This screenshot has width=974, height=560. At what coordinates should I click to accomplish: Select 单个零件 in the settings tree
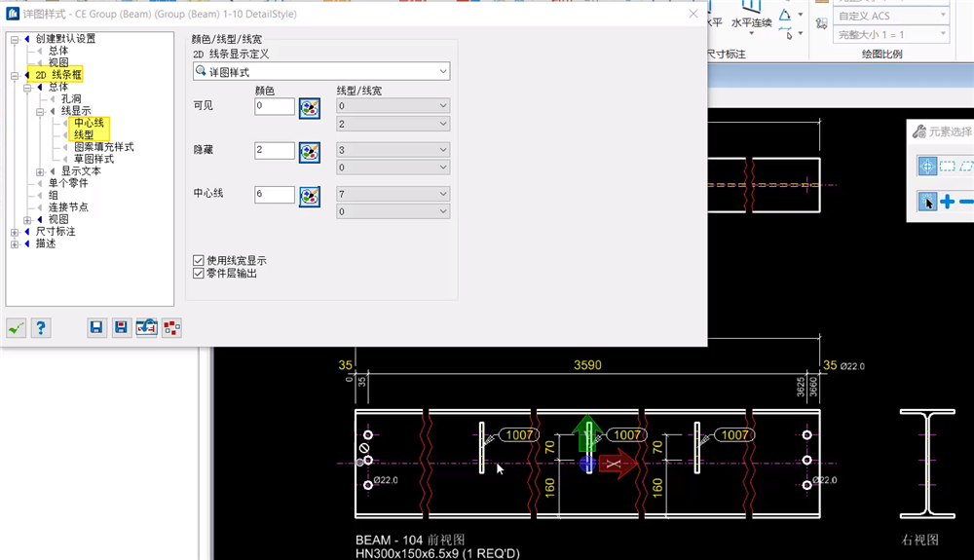(x=68, y=183)
